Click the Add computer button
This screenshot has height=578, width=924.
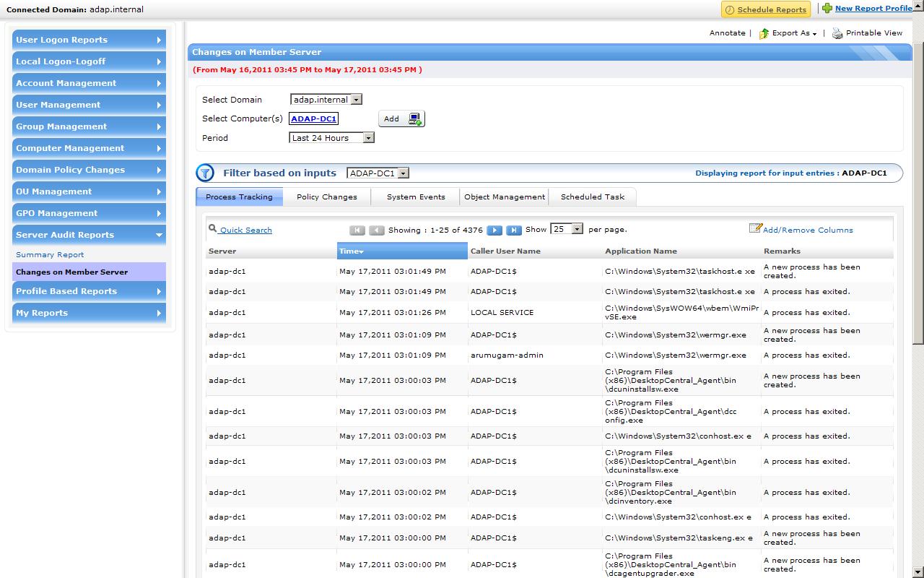coord(401,118)
